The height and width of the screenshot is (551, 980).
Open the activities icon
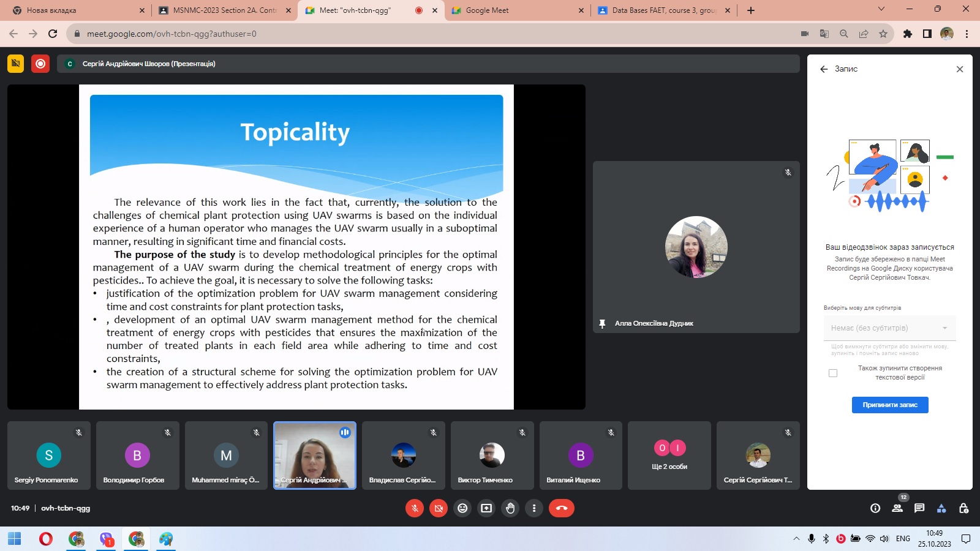pos(941,508)
